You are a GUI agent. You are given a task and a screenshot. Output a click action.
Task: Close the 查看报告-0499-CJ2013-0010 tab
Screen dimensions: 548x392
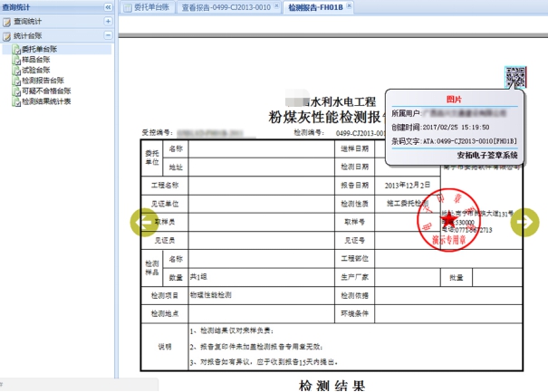tap(274, 6)
